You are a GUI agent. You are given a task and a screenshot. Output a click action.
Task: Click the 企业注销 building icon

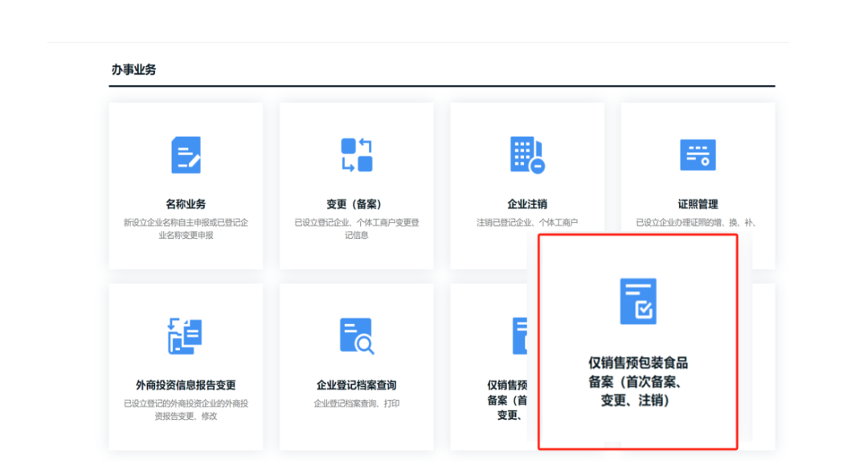pyautogui.click(x=527, y=154)
